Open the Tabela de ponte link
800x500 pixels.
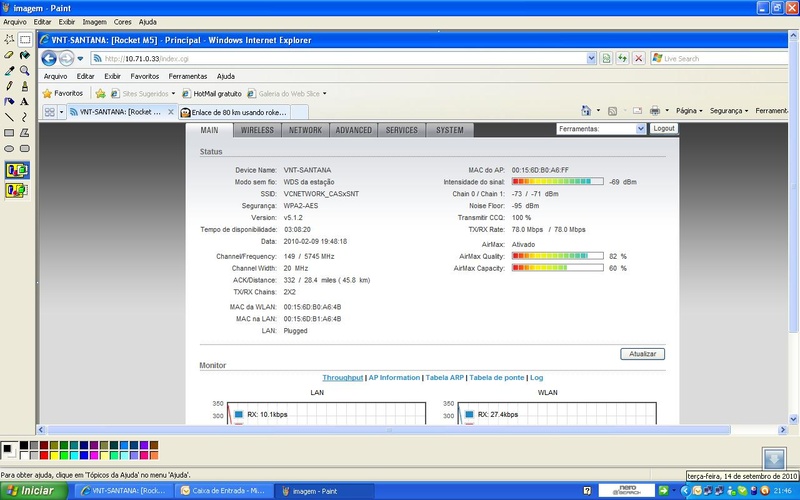(496, 378)
